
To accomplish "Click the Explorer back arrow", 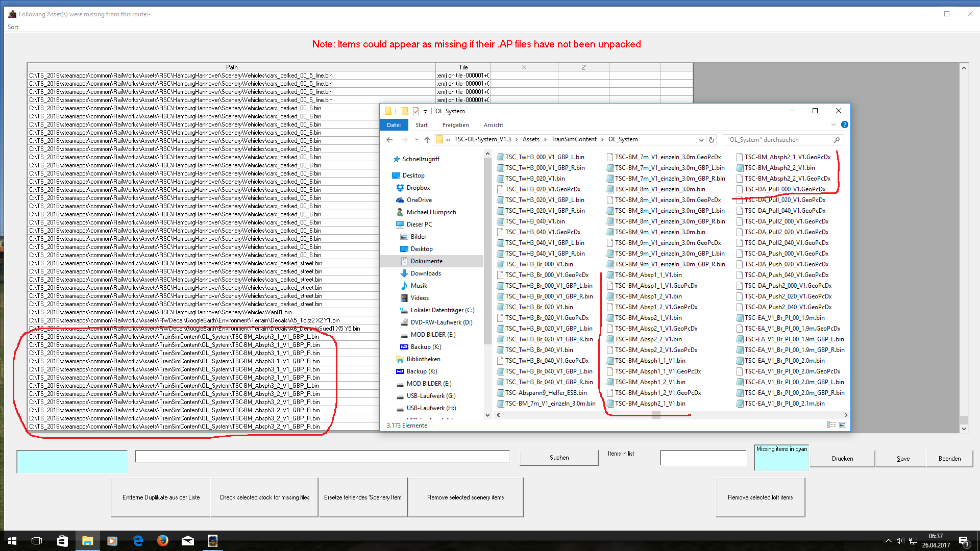I will click(x=389, y=140).
